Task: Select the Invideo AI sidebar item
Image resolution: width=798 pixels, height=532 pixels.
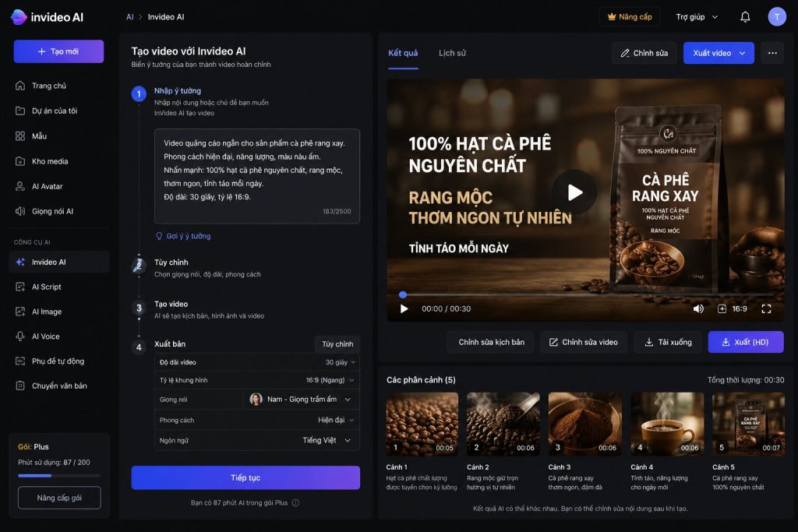Action: tap(59, 262)
